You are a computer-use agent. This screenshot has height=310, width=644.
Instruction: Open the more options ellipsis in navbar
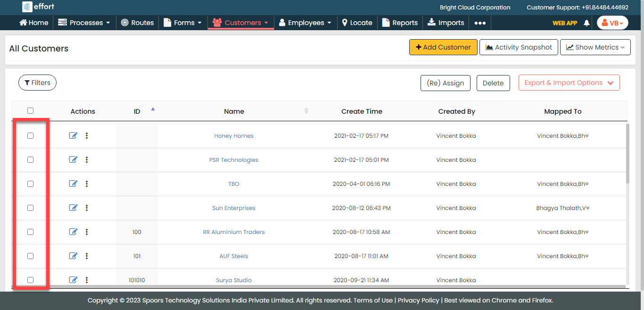479,23
